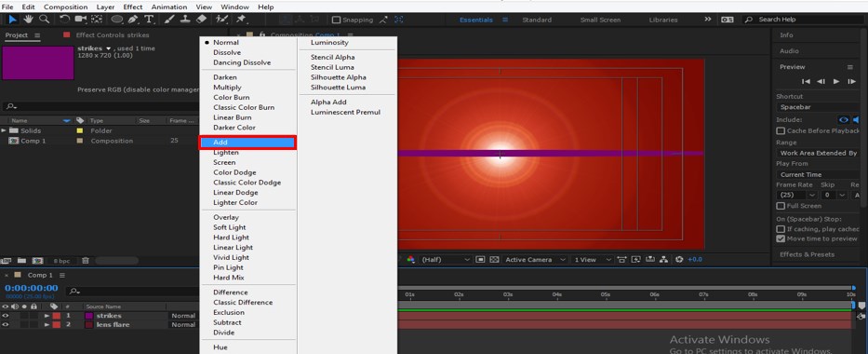Create a new folder in Project panel
868x354 pixels.
click(21, 260)
